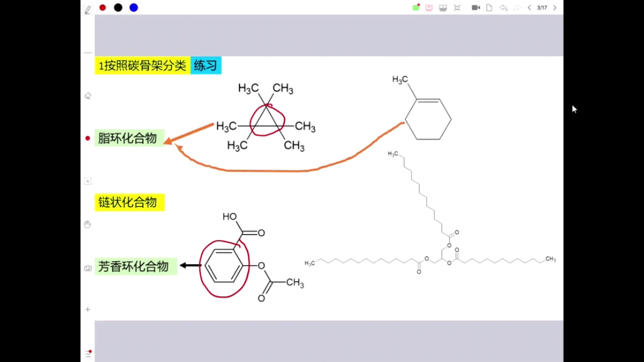Viewport: 644px width, 362px height.
Task: Click the heading 1按照碳骨架分类
Action: [x=143, y=65]
